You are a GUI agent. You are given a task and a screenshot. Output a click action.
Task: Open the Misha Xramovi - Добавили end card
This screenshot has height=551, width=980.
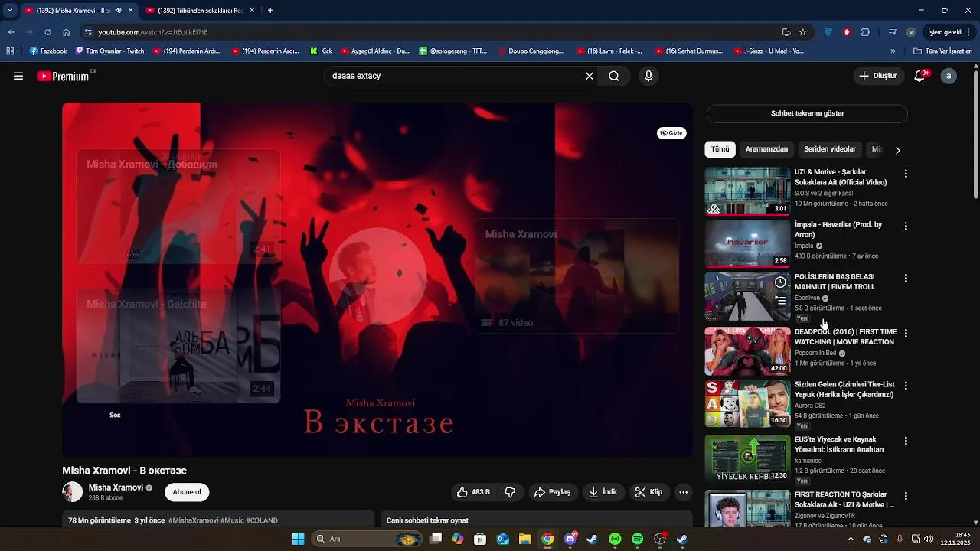178,207
